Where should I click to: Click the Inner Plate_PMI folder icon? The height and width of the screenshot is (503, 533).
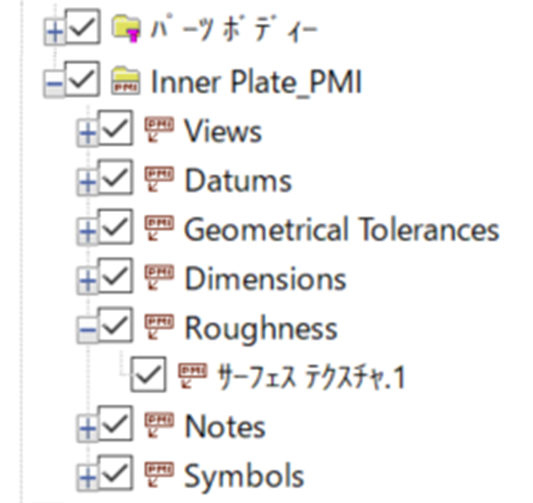[x=126, y=81]
